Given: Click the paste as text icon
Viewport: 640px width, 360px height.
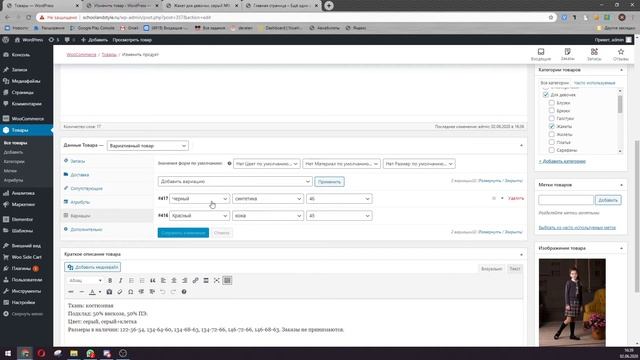Looking at the screenshot, I should click(x=109, y=292).
